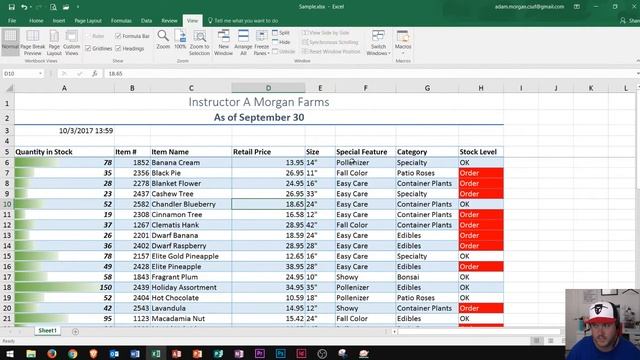640x360 pixels.
Task: Select column D header
Action: coord(268,88)
